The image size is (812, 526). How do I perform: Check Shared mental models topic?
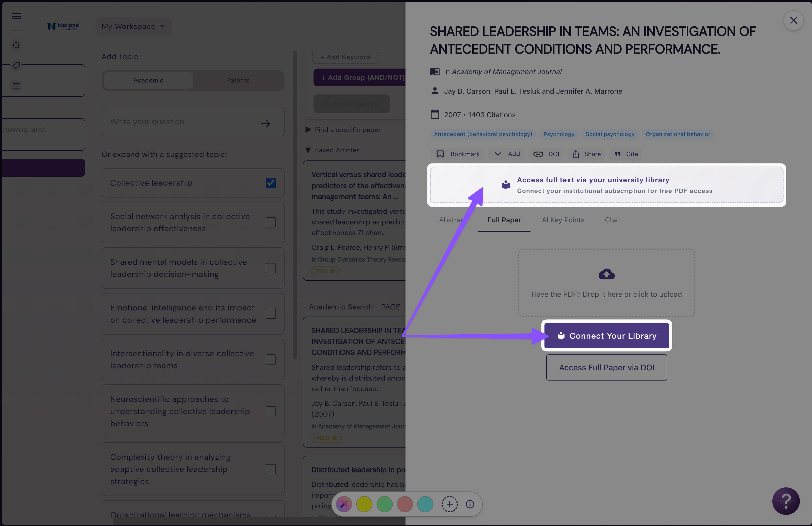click(271, 268)
